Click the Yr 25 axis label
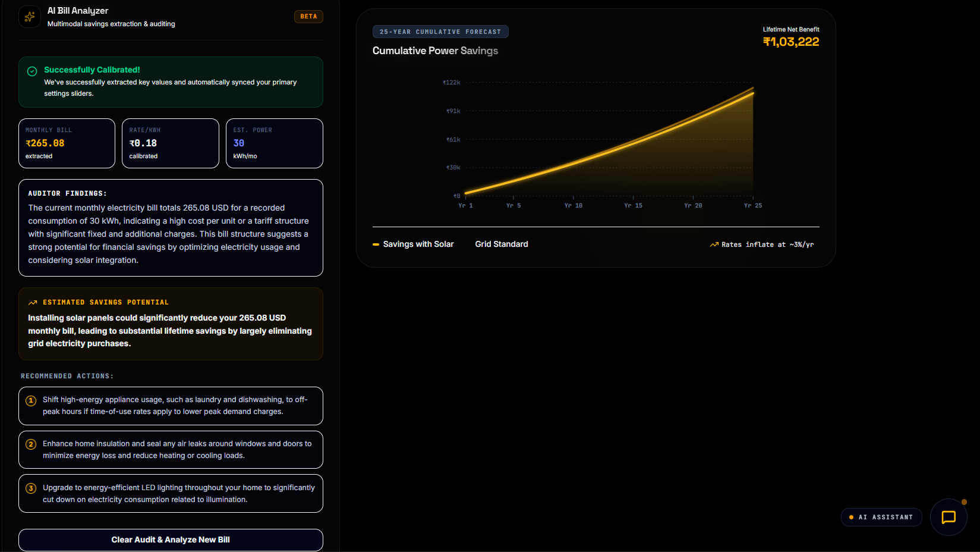Viewport: 980px width, 552px height. click(x=753, y=206)
